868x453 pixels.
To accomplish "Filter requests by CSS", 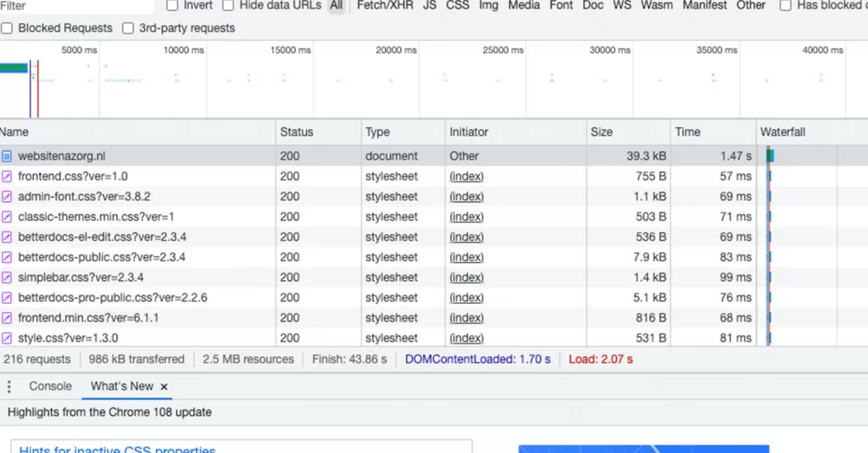I will coord(458,6).
